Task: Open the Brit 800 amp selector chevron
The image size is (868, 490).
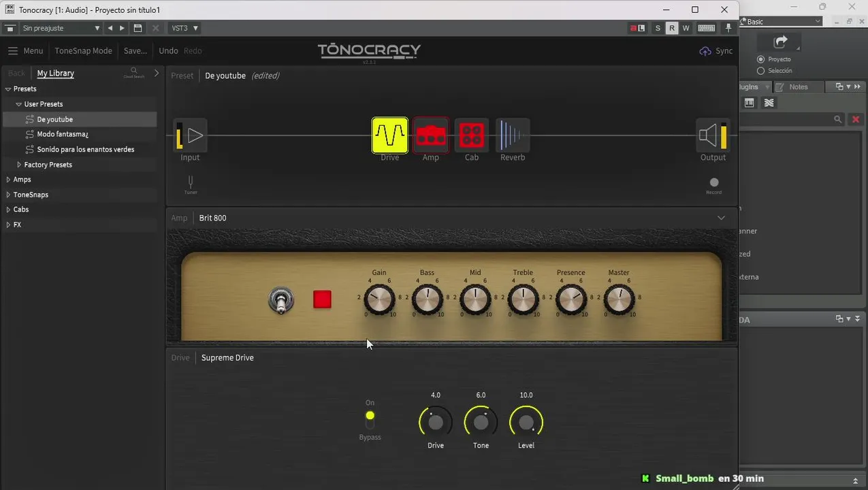Action: (721, 218)
